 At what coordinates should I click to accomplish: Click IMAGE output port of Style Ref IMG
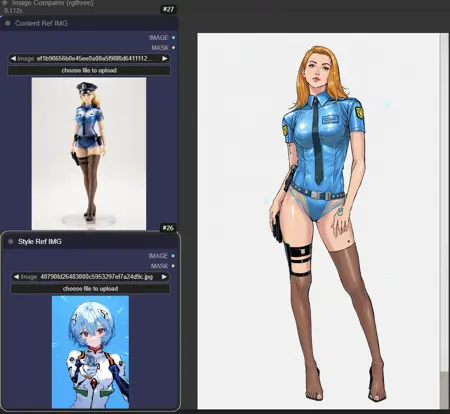[x=173, y=256]
